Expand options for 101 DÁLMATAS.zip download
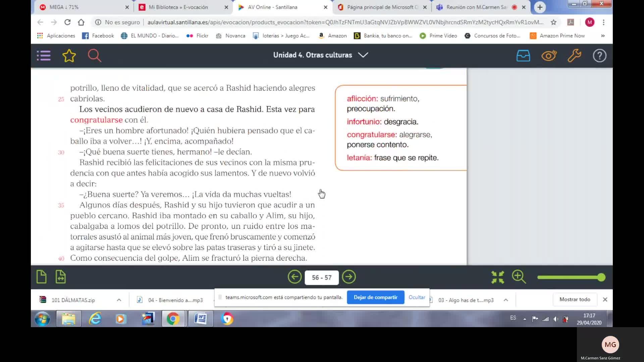Screen dimensions: 644x362 click(119, 300)
